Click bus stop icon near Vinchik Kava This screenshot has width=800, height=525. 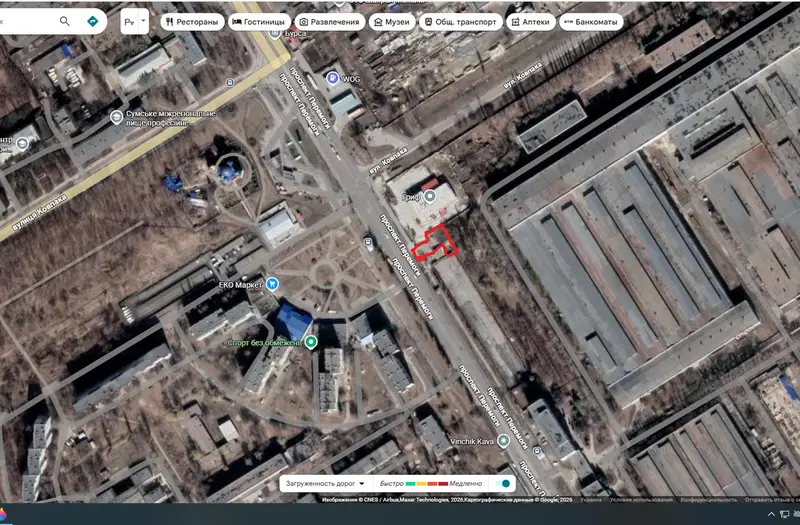pos(537,451)
